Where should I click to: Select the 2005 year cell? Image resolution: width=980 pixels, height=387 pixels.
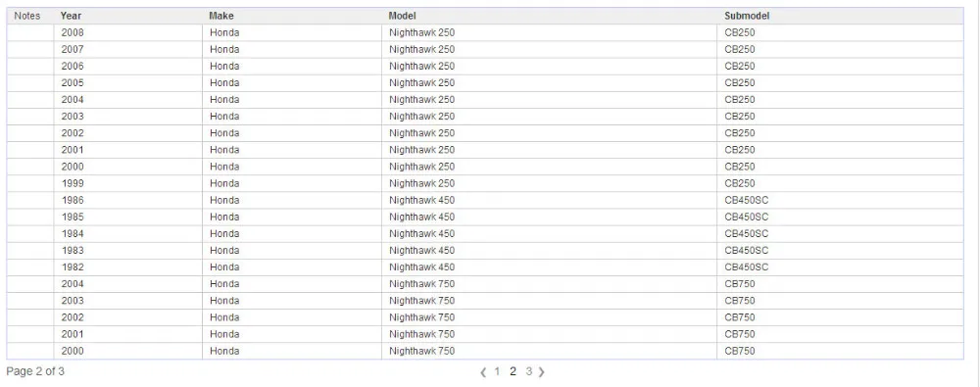[73, 83]
